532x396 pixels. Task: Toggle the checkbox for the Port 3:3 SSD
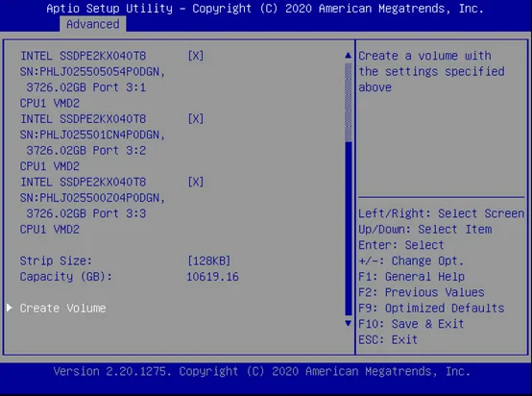click(x=196, y=182)
